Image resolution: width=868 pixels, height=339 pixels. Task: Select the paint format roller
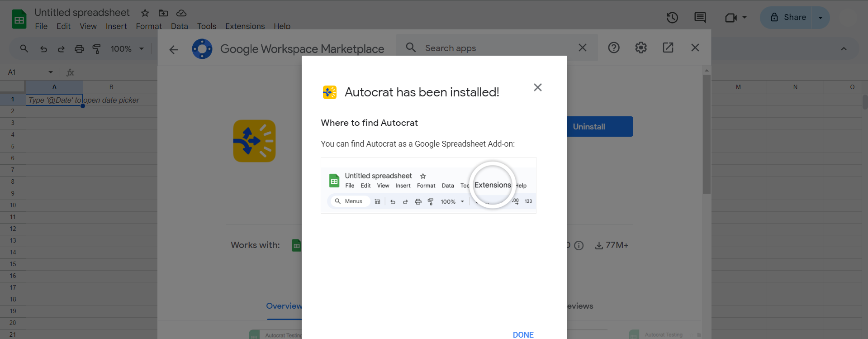point(96,49)
